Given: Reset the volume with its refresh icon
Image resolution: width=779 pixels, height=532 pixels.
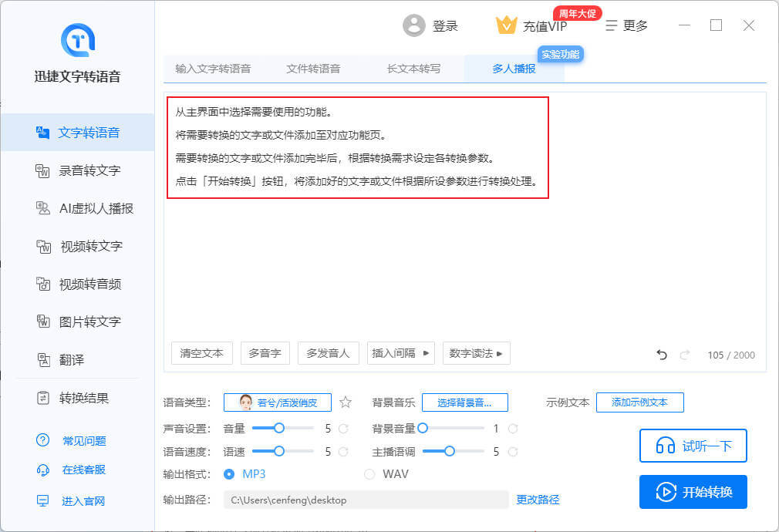Looking at the screenshot, I should (x=344, y=428).
